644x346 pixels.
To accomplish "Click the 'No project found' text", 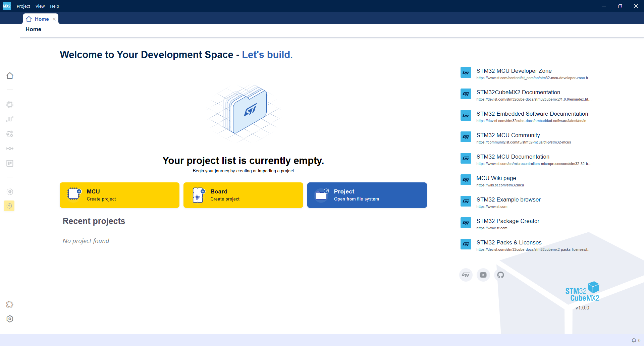I will pyautogui.click(x=86, y=241).
